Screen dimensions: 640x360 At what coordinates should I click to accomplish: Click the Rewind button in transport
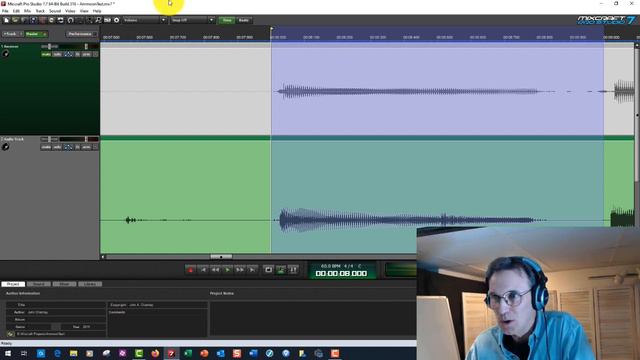pyautogui.click(x=215, y=269)
